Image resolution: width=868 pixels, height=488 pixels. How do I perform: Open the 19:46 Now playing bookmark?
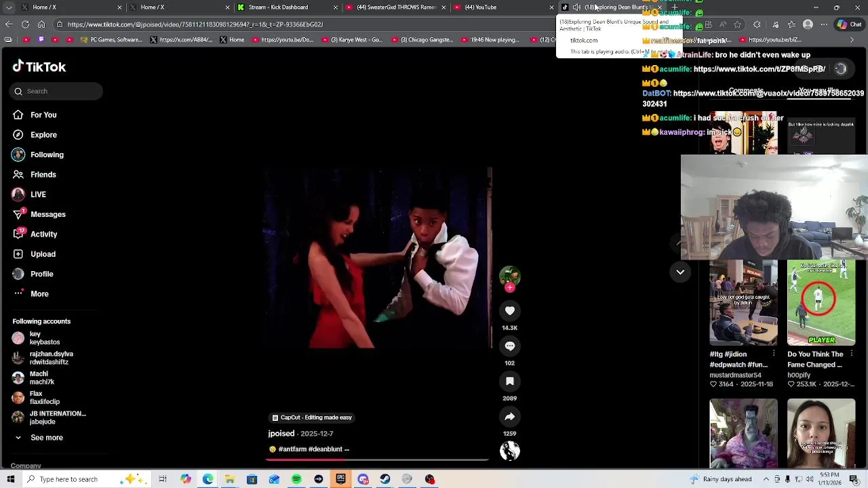click(x=491, y=40)
